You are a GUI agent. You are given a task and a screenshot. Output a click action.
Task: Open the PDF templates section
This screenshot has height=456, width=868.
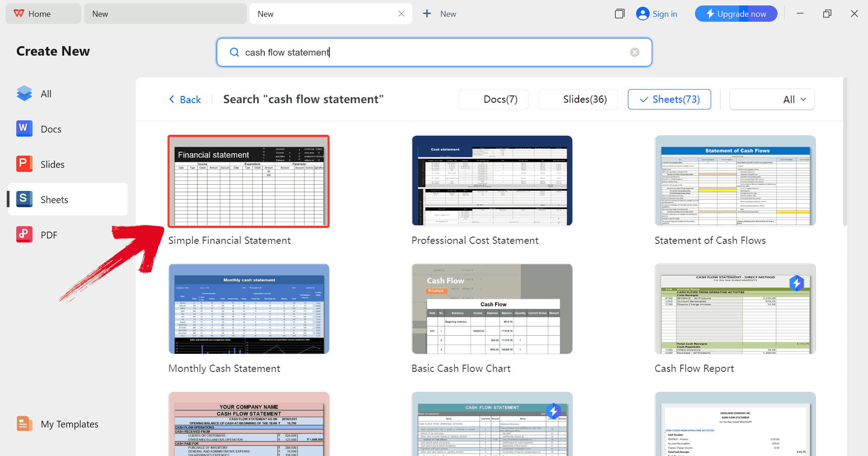click(x=49, y=234)
